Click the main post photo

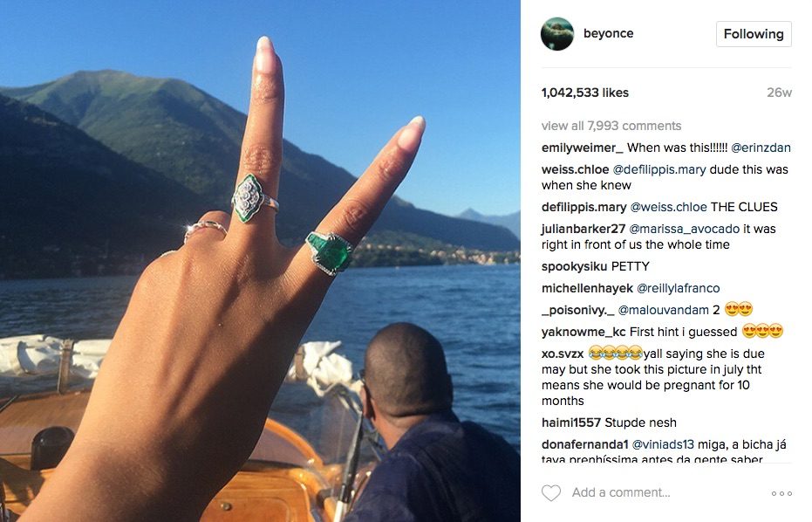[x=260, y=261]
